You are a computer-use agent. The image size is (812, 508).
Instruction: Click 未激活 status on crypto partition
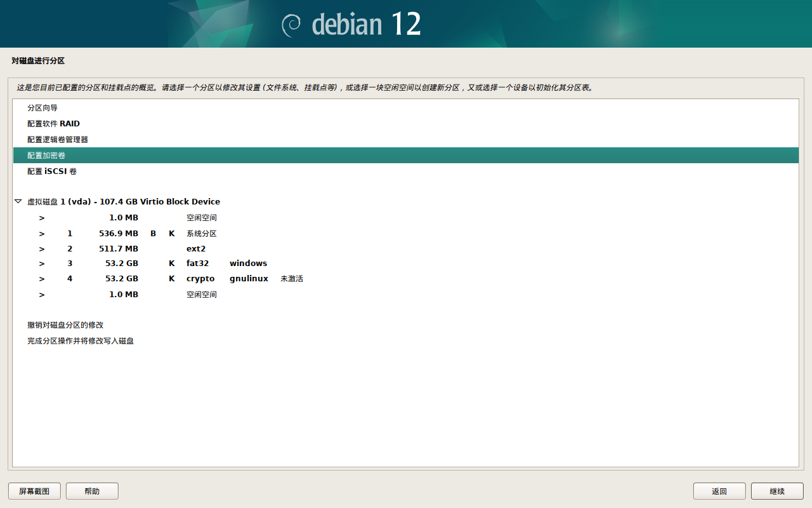(x=292, y=279)
